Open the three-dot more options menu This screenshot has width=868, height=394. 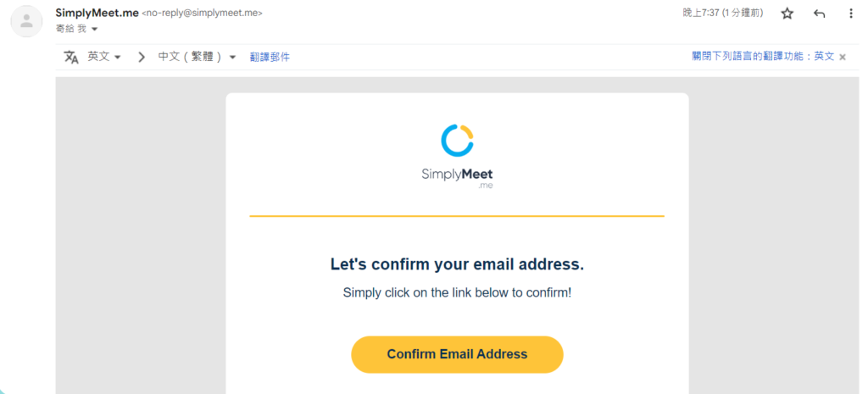[x=851, y=14]
